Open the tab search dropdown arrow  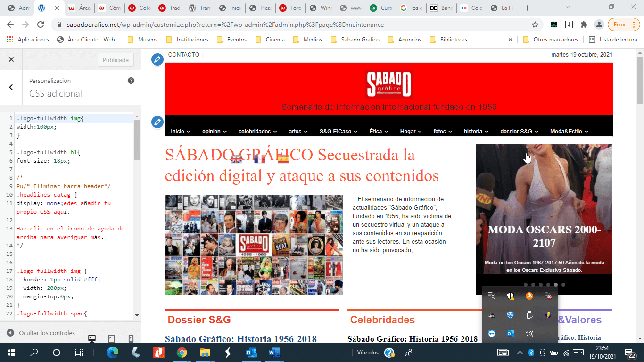pyautogui.click(x=568, y=7)
